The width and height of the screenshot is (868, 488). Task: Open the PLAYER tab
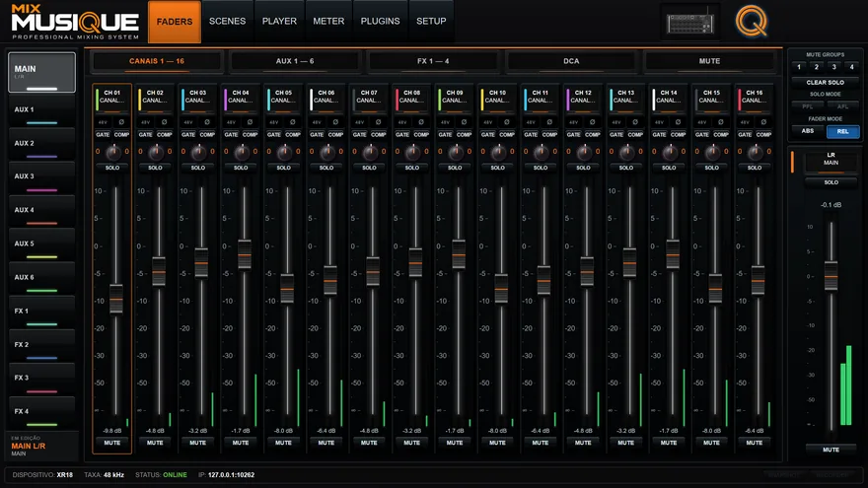click(x=279, y=21)
